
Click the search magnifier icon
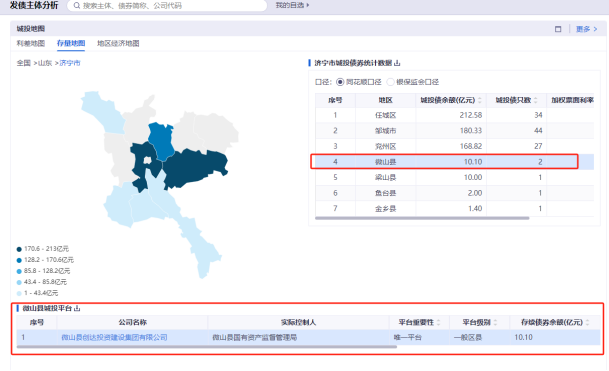pyautogui.click(x=77, y=5)
